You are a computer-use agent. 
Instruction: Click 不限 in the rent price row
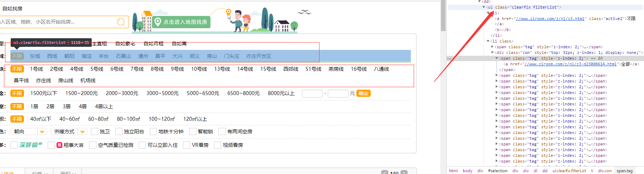(17, 93)
